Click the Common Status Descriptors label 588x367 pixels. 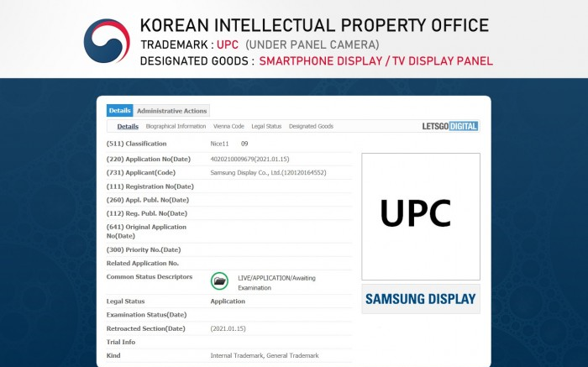click(x=150, y=276)
